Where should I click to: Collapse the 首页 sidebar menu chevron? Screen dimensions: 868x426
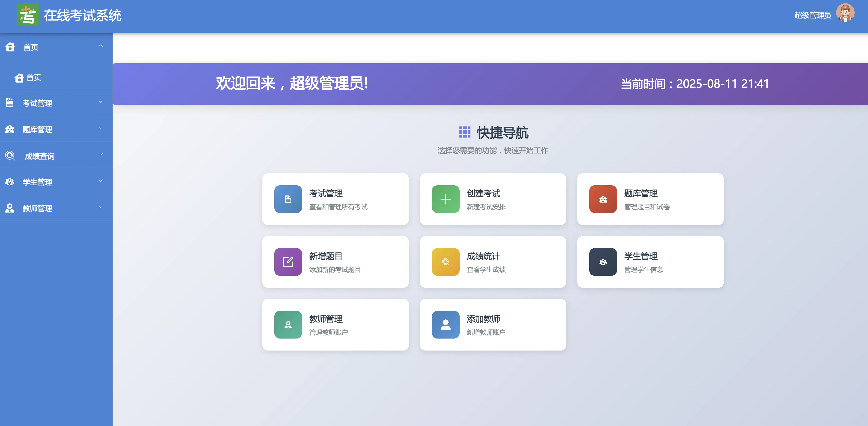(x=100, y=46)
